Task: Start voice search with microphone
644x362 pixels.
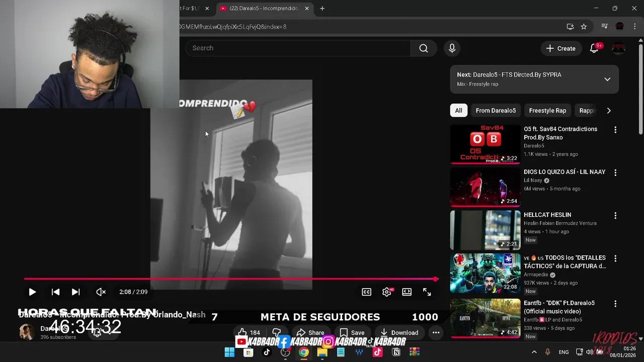Action: click(452, 48)
